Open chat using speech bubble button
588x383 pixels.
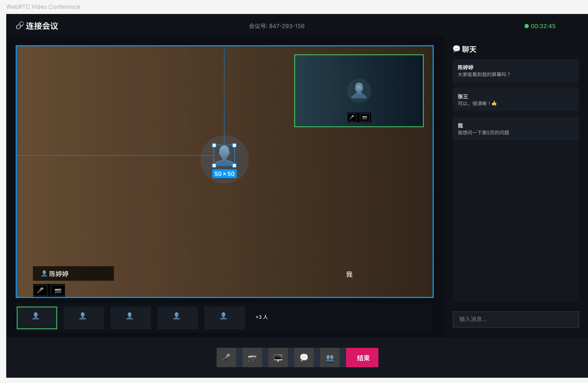click(304, 358)
